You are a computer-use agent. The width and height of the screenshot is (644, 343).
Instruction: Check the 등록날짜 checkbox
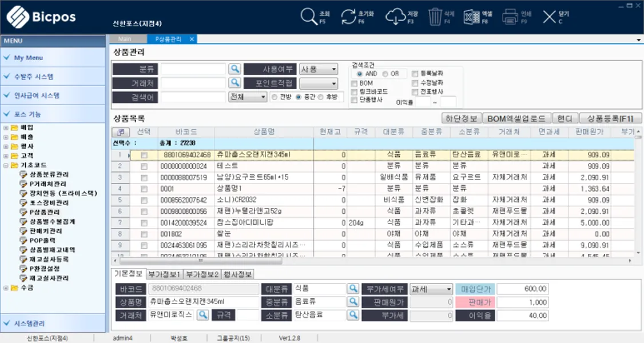click(x=415, y=74)
